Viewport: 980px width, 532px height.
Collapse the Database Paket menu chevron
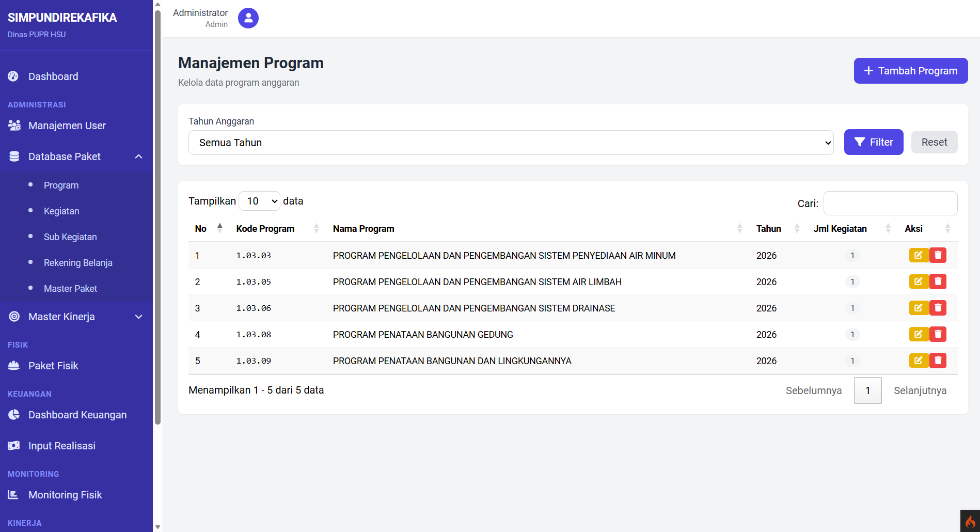138,157
